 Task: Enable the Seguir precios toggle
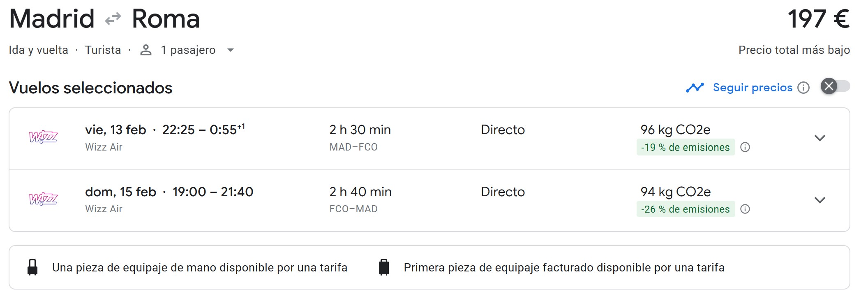click(x=835, y=86)
